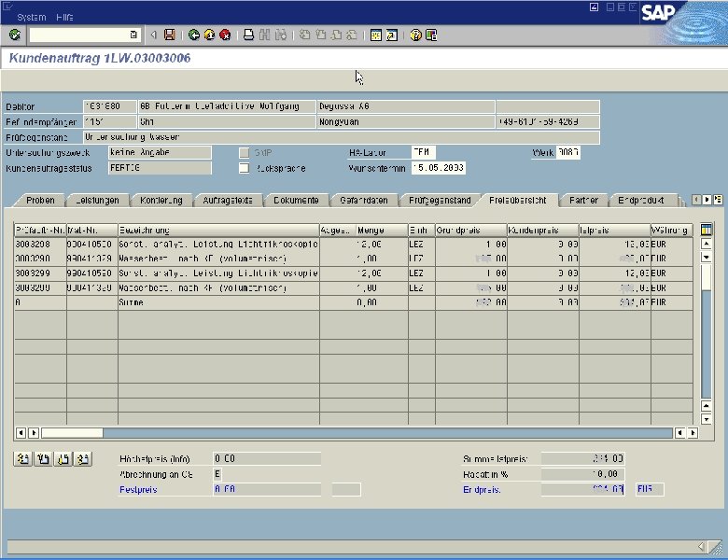This screenshot has width=728, height=560.
Task: Switch to the Partner tab
Action: click(583, 200)
